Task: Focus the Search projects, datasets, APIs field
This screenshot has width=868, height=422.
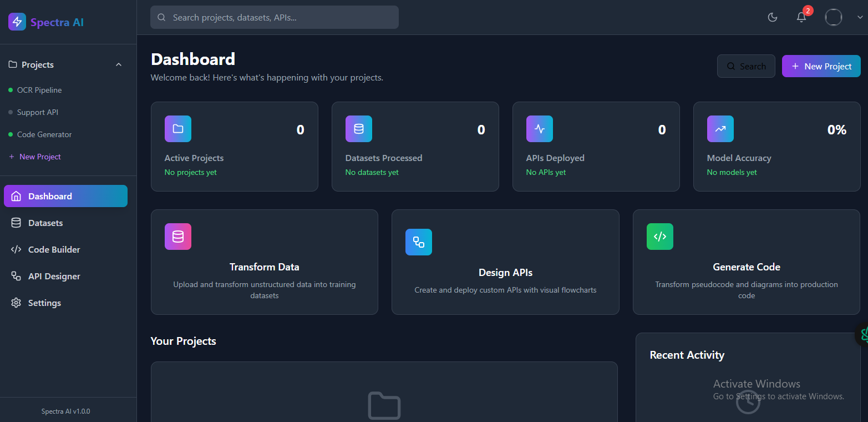Action: pyautogui.click(x=275, y=17)
